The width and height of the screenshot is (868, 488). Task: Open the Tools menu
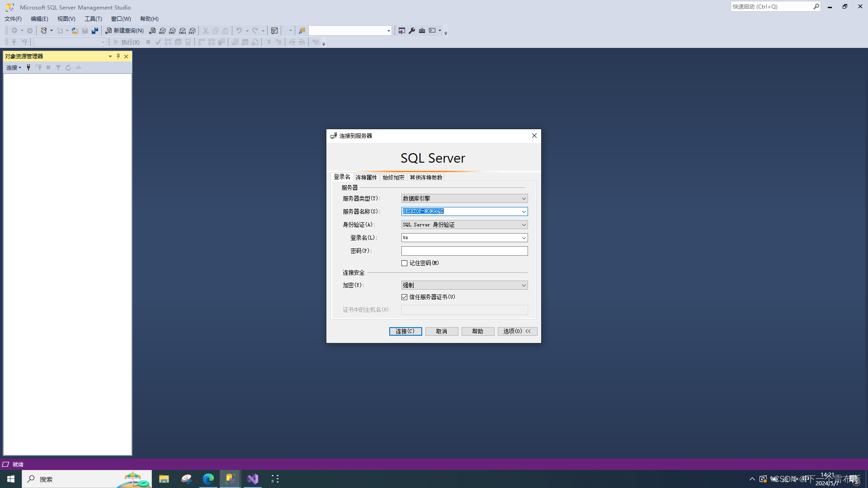[93, 19]
